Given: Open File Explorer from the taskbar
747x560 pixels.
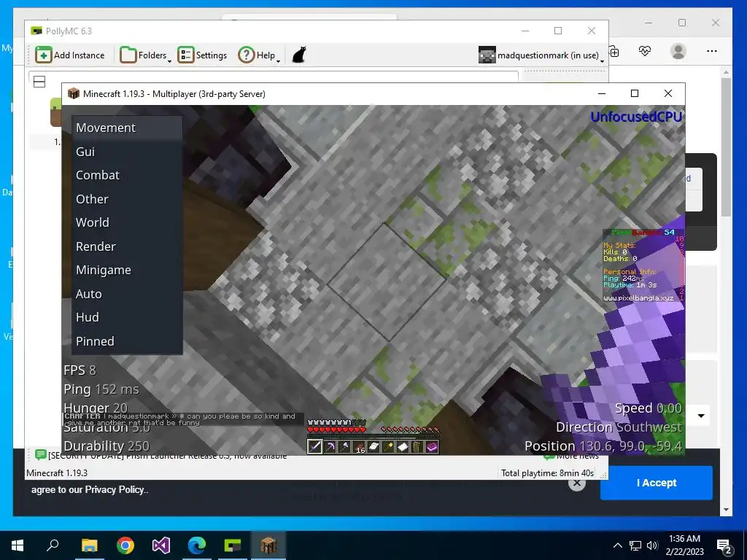Looking at the screenshot, I should (89, 545).
